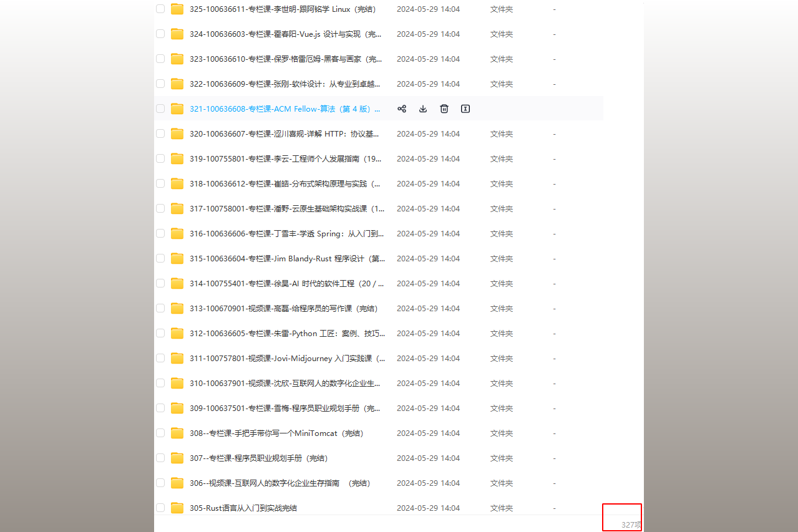Click date 2024-05-29 14:04 in row 320
The height and width of the screenshot is (532, 798).
[428, 133]
